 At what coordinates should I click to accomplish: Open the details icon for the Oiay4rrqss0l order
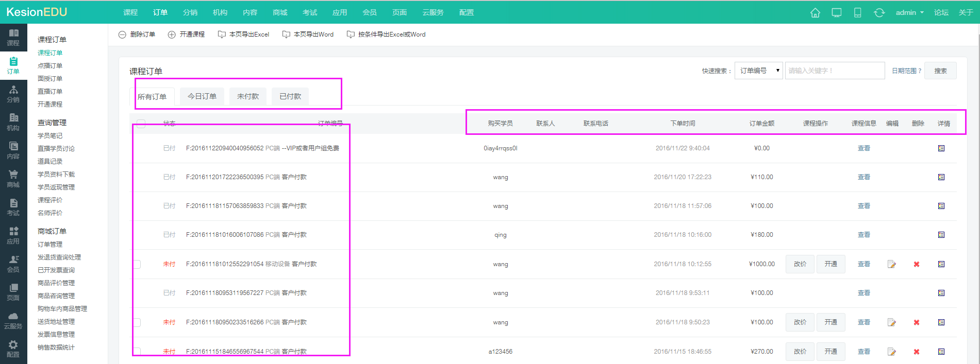coord(941,148)
